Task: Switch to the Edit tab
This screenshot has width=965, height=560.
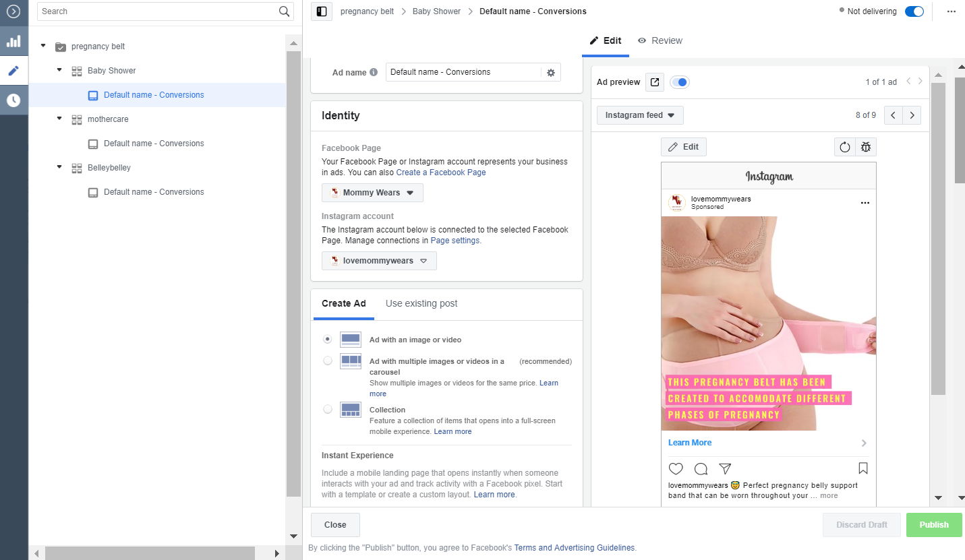Action: coord(606,40)
